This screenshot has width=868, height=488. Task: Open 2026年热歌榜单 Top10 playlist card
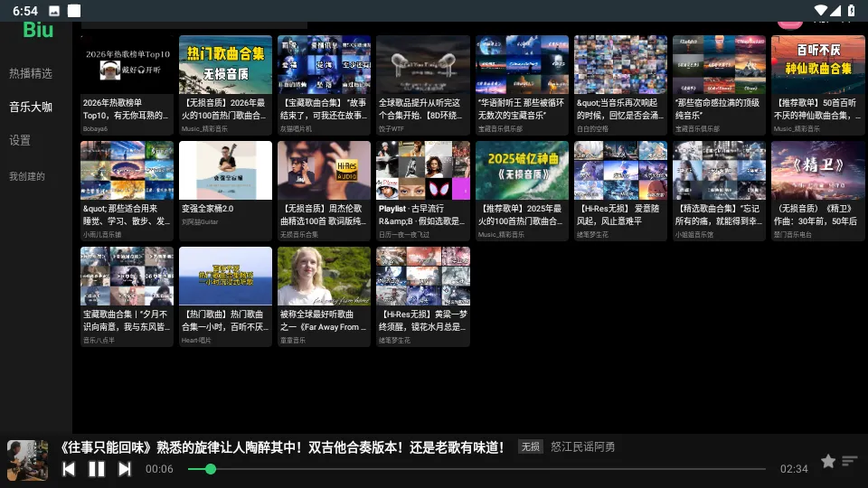[x=127, y=85]
